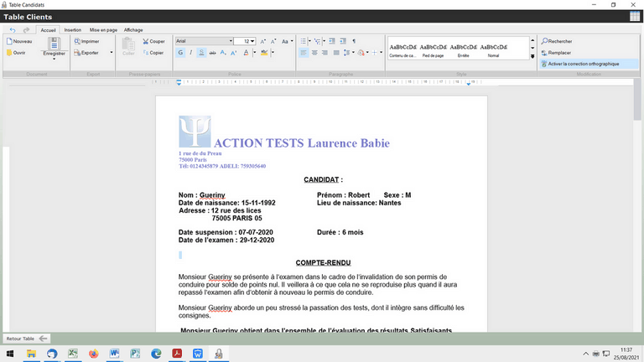
Task: Open a file with Ouvrir
Action: click(x=16, y=53)
